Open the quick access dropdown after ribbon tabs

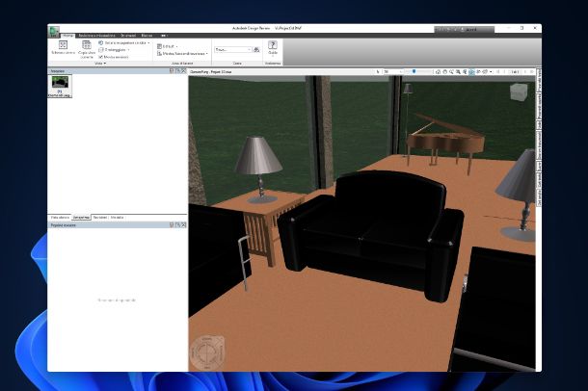tap(164, 36)
